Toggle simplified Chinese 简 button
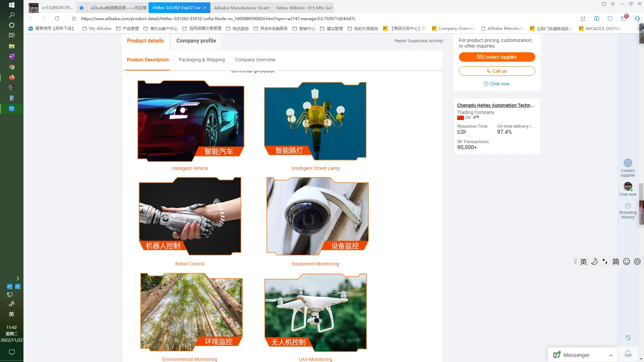This screenshot has width=644, height=362. 615,261
